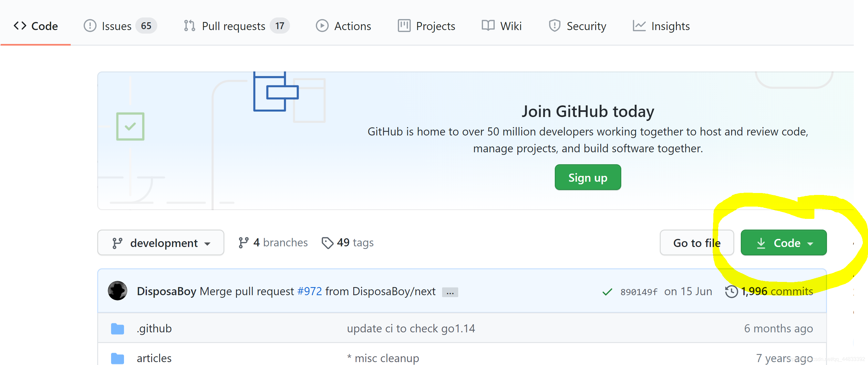Viewport: 868px width, 365px height.
Task: Open commit 'update ci to check go1.14'
Action: point(411,328)
